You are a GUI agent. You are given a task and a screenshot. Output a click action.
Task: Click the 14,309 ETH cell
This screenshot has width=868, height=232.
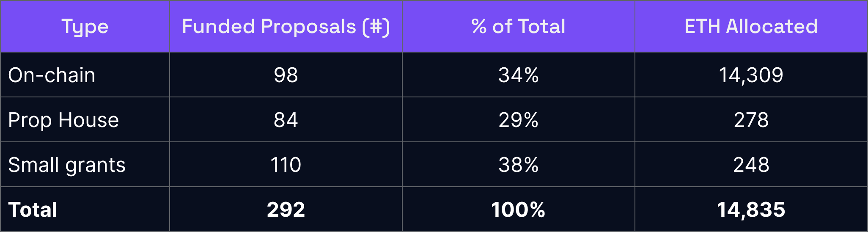[x=751, y=75]
